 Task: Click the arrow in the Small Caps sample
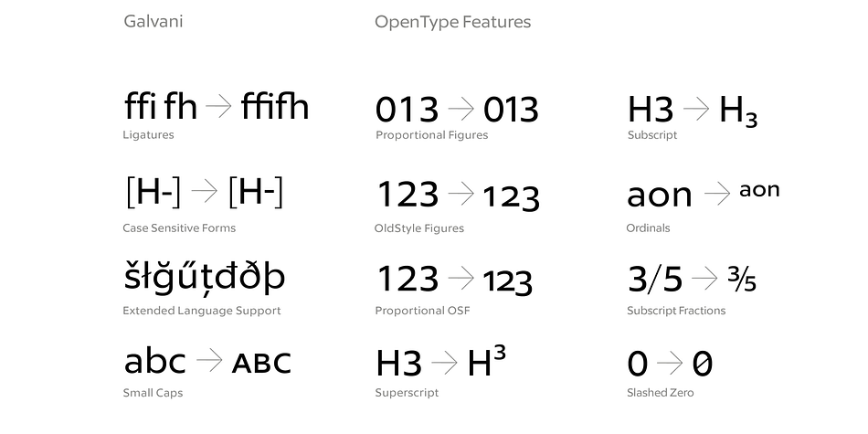coord(209,360)
